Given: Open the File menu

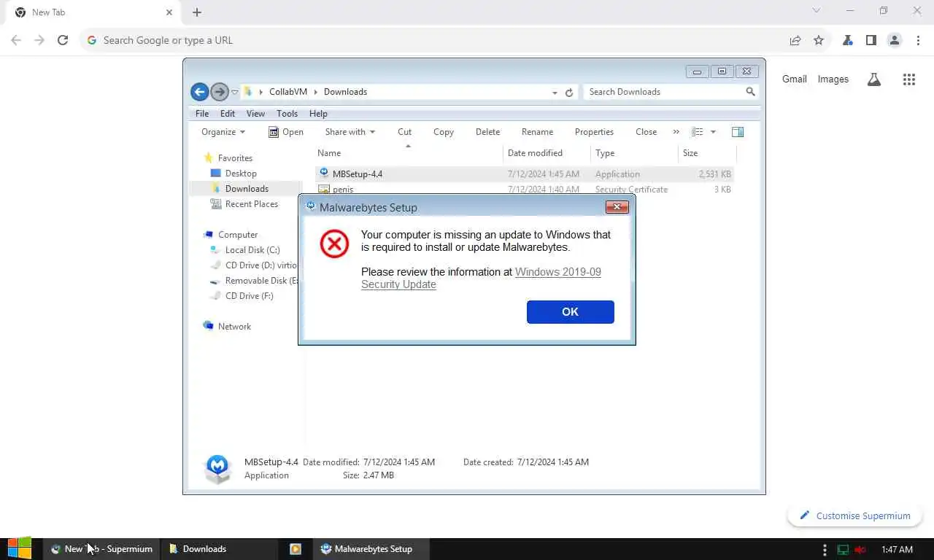Looking at the screenshot, I should (202, 114).
